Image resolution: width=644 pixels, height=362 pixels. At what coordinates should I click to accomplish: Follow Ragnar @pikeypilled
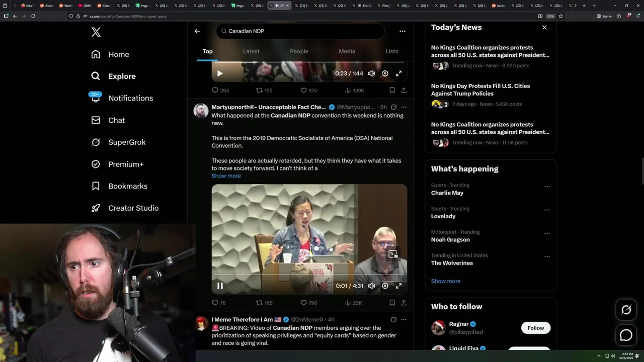click(x=536, y=328)
